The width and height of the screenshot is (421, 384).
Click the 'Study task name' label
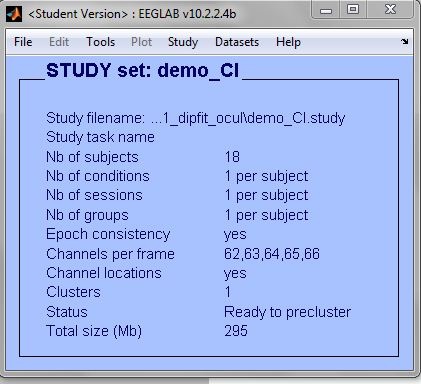pos(100,137)
